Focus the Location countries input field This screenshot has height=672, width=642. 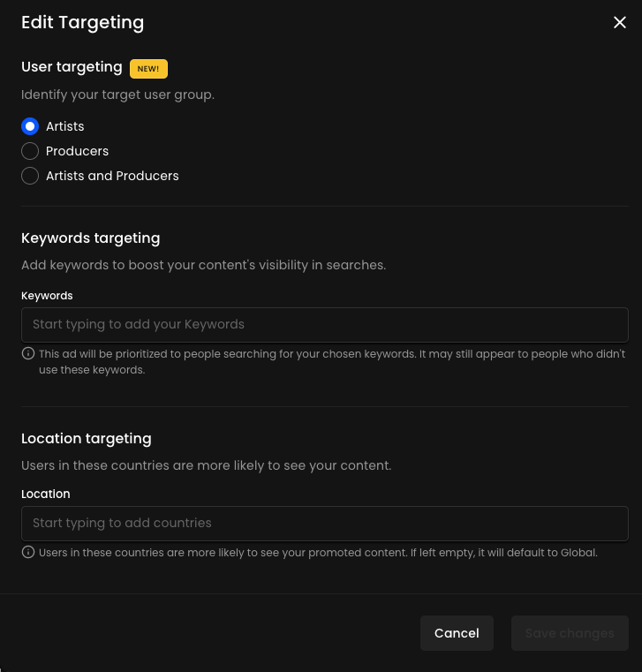click(x=324, y=523)
